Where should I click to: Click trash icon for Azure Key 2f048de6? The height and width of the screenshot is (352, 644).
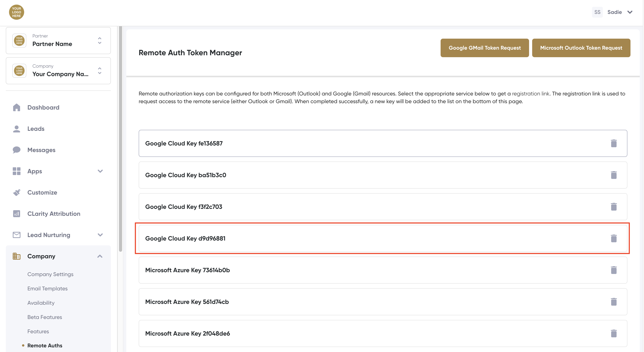[x=613, y=333]
